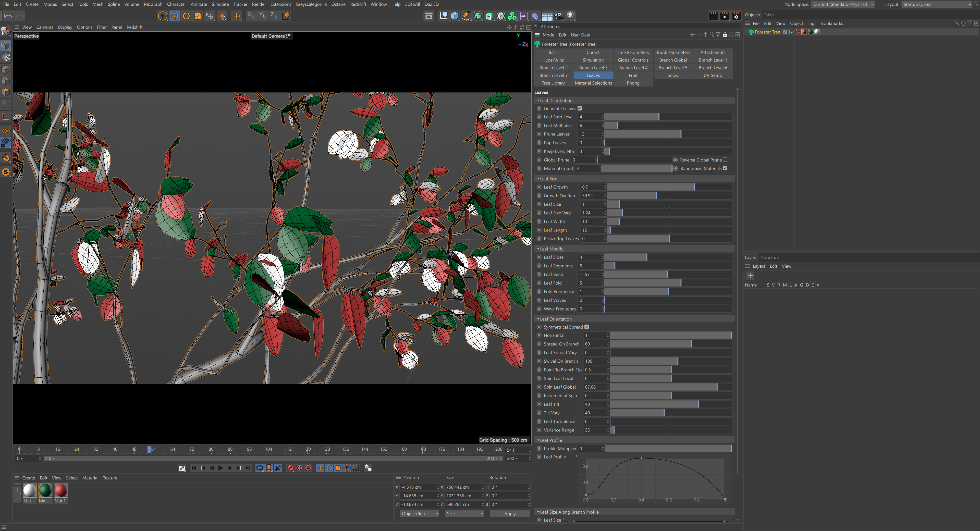Click the Spin Leaf Global slider
Image resolution: width=980 pixels, height=531 pixels.
671,387
